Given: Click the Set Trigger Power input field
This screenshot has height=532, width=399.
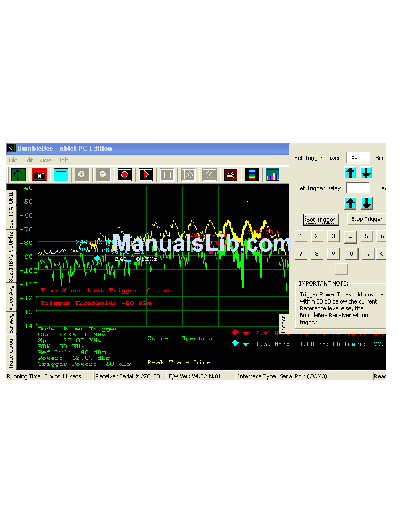Looking at the screenshot, I should pyautogui.click(x=358, y=157).
